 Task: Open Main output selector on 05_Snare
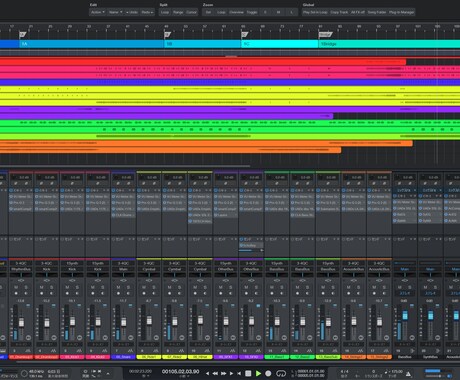pos(123,269)
